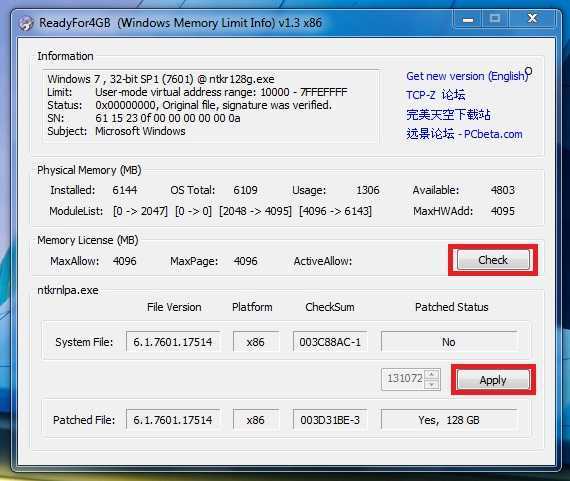Screen dimensions: 570x481
Task: Minimize the ReadyFor4GB window
Action: pyautogui.click(x=468, y=19)
